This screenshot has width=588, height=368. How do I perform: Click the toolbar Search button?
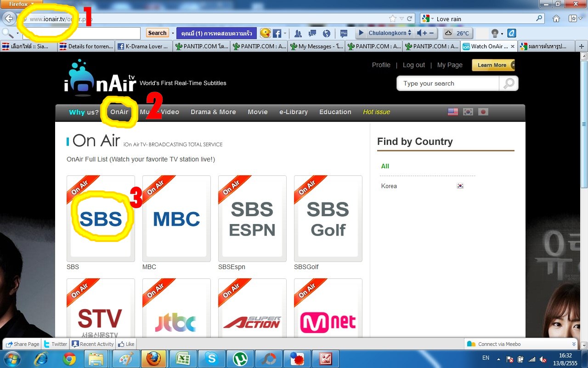coord(157,33)
